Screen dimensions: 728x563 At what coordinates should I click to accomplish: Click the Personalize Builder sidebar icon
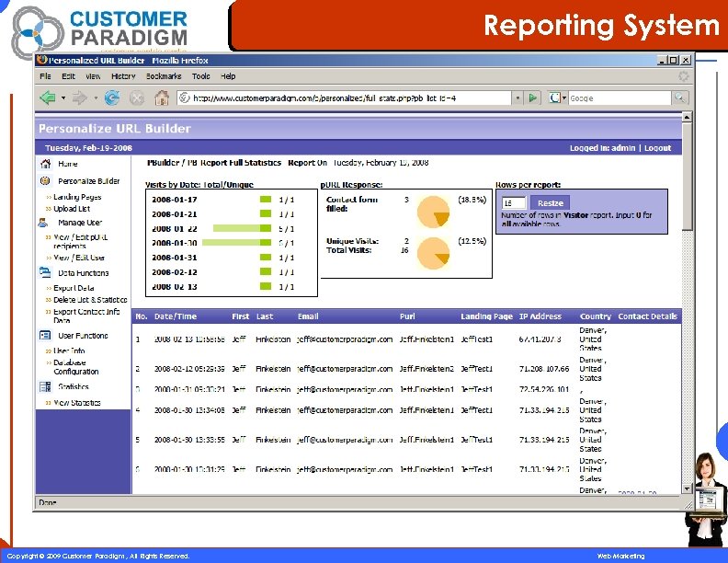[45, 180]
